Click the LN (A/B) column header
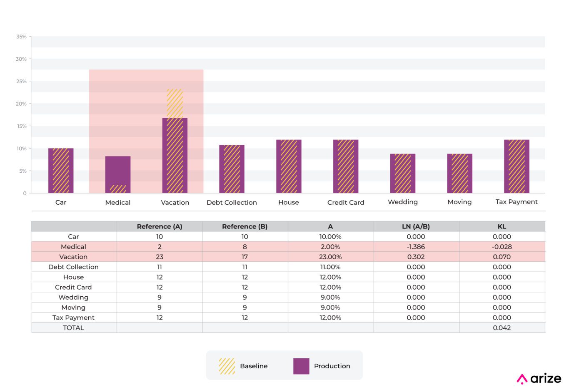 (416, 226)
